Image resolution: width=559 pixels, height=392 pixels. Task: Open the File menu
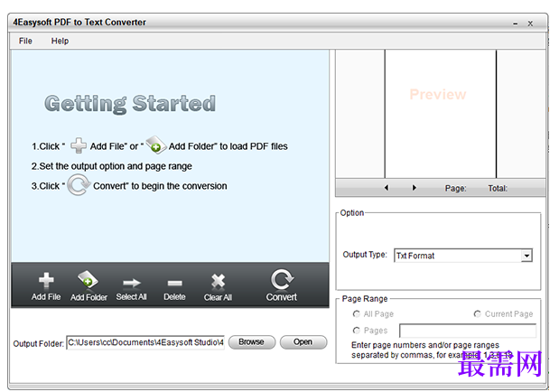[x=25, y=41]
